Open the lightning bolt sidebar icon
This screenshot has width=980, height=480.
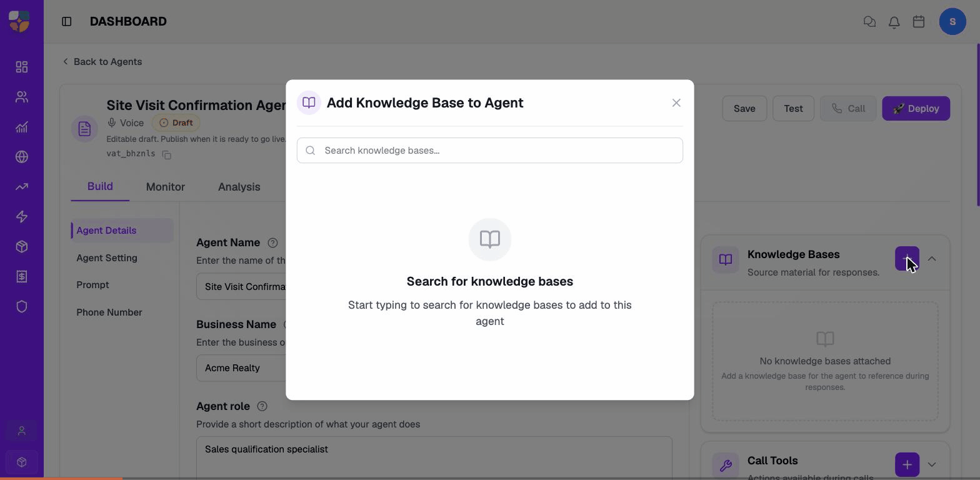[x=22, y=217]
